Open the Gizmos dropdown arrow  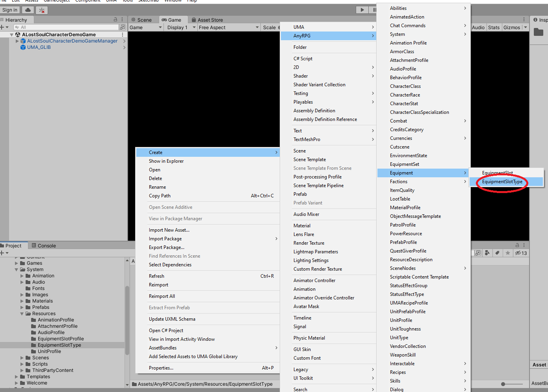[526, 27]
